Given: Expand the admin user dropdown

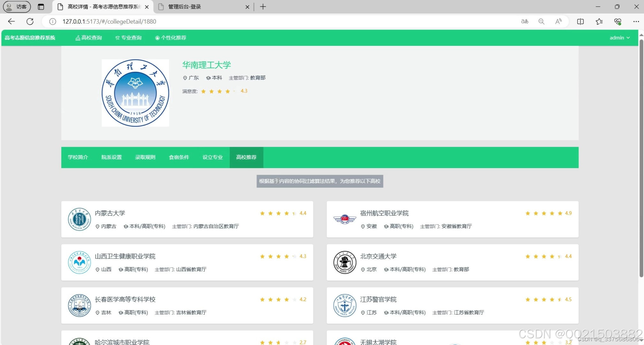Looking at the screenshot, I should coord(619,38).
